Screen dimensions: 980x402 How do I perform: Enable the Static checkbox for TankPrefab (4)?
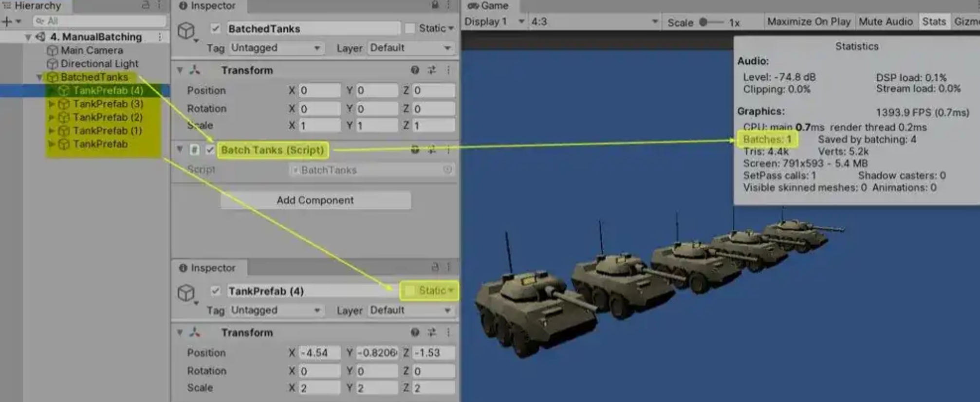click(410, 291)
